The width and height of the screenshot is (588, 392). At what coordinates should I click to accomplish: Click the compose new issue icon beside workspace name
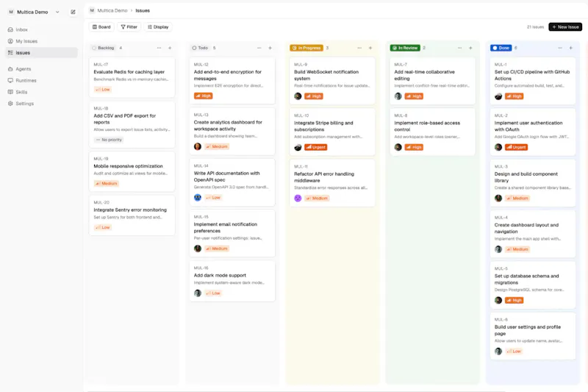(73, 12)
